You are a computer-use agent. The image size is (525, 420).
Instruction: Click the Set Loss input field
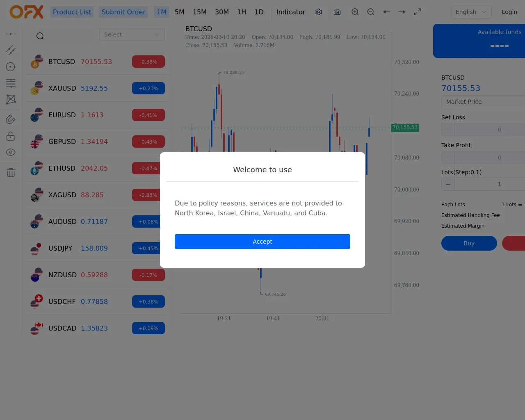pyautogui.click(x=490, y=130)
